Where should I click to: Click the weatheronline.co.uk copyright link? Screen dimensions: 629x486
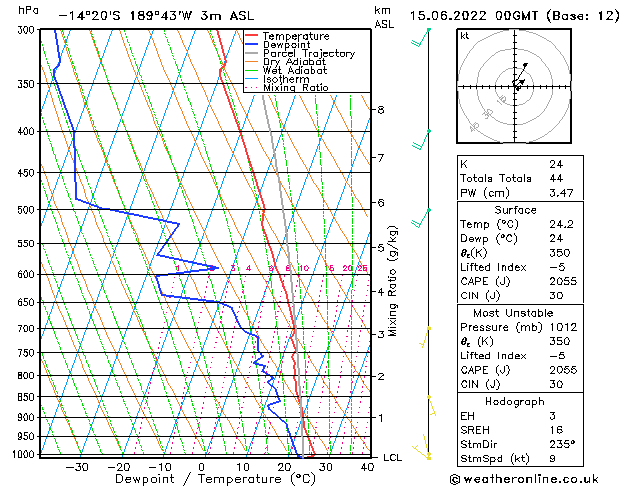(524, 479)
